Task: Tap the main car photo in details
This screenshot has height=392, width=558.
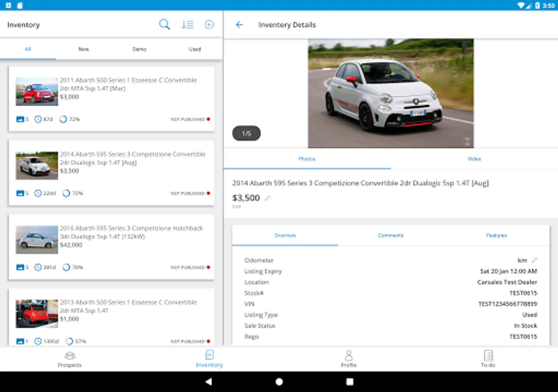Action: click(391, 94)
